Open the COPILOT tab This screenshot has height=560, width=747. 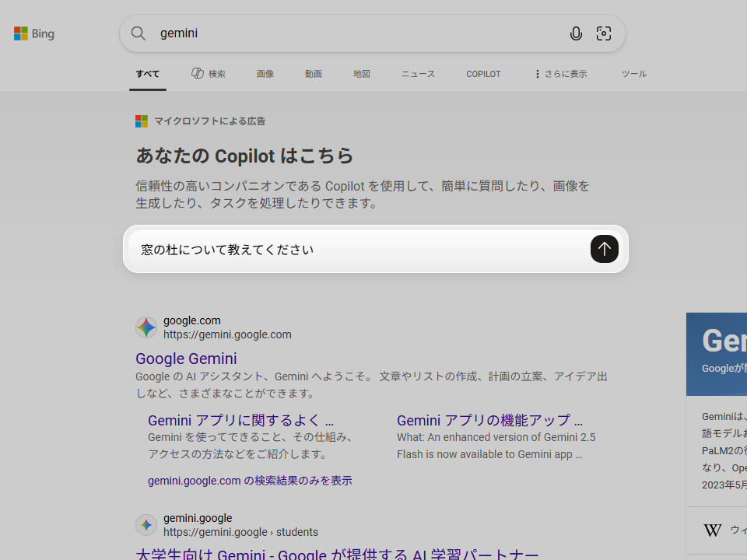coord(483,74)
